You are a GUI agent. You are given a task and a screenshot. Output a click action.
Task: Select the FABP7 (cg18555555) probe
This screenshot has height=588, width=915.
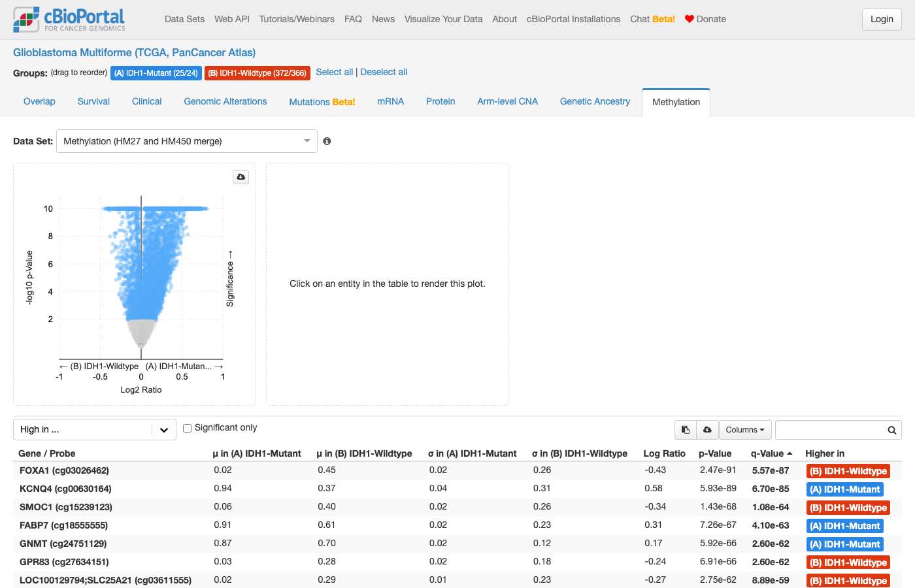[63, 525]
